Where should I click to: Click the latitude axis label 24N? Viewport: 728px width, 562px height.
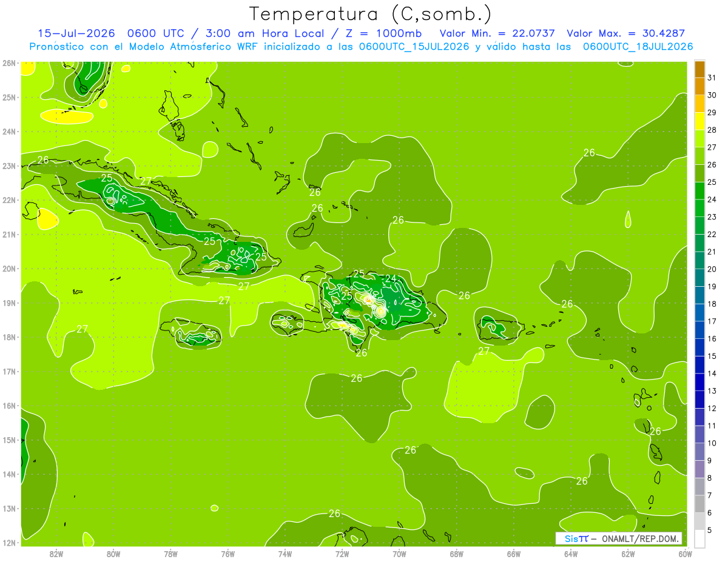click(x=8, y=132)
